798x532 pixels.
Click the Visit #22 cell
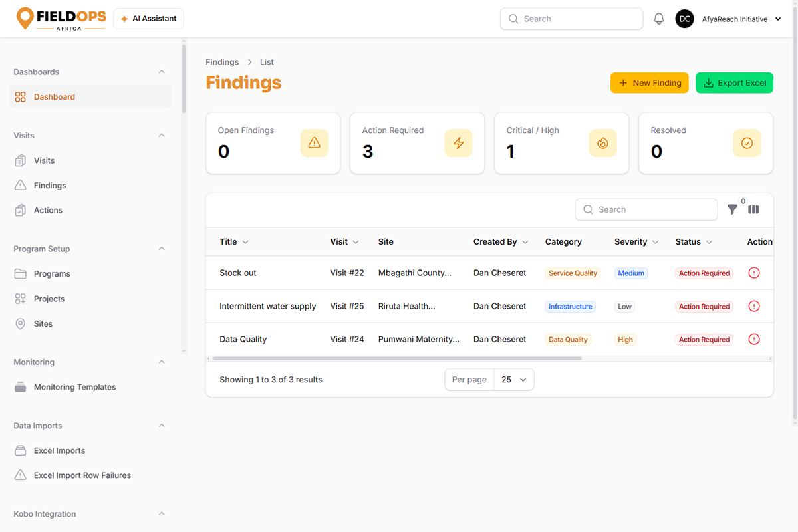click(x=347, y=273)
